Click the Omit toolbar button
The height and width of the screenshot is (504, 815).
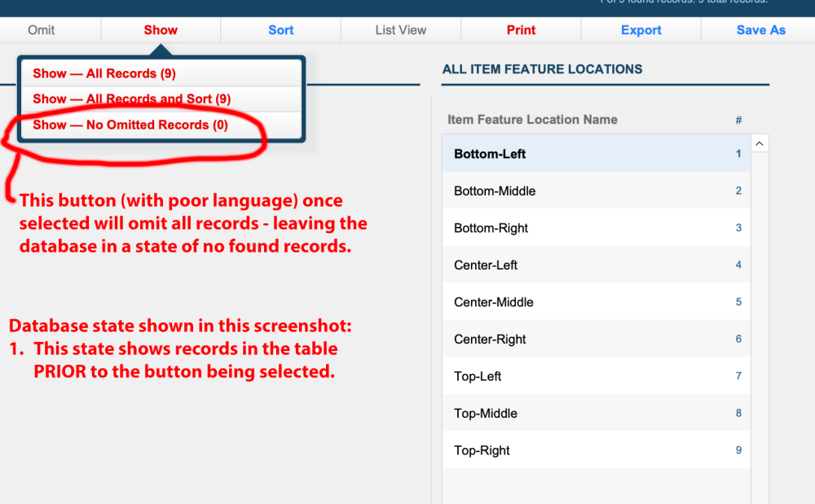tap(39, 30)
